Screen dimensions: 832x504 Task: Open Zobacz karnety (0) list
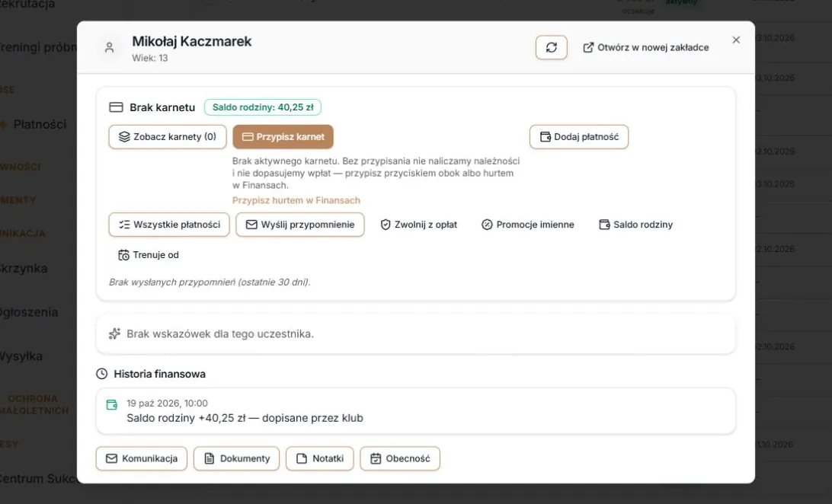[x=168, y=137]
